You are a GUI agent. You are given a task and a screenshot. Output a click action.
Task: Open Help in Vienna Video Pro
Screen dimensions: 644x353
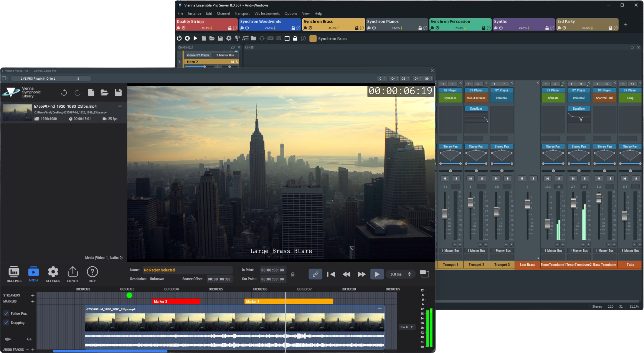(92, 274)
